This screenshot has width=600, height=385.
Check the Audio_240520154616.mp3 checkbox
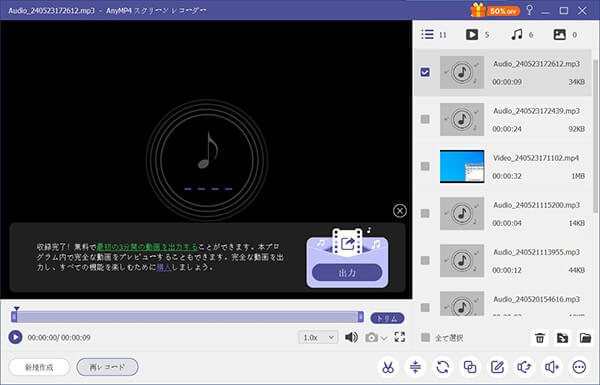pyautogui.click(x=425, y=307)
